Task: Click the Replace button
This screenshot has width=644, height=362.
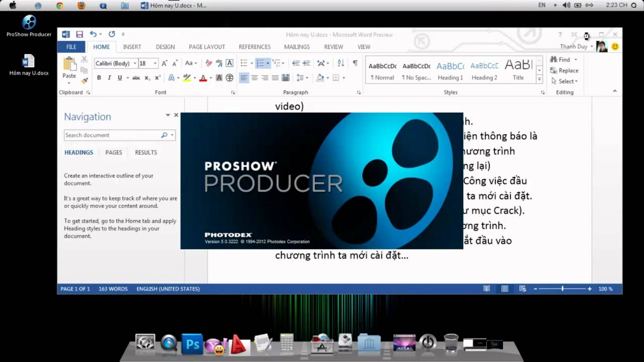Action: [x=565, y=71]
